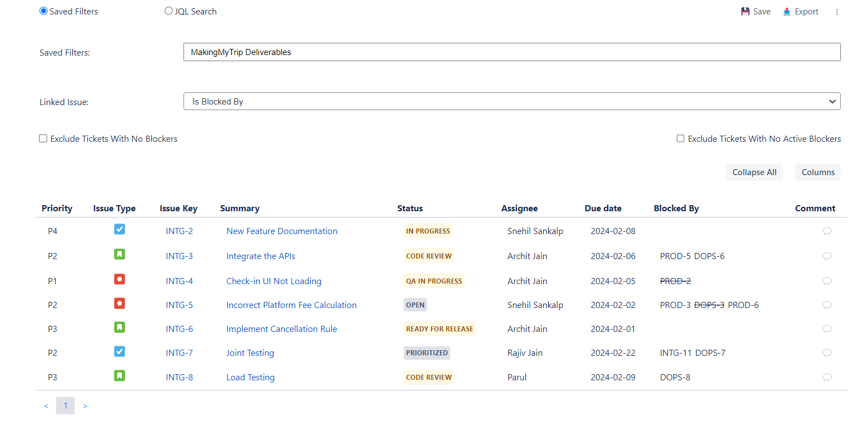Open comment bubble for INTG-8 row
This screenshot has height=432, width=868.
827,378
